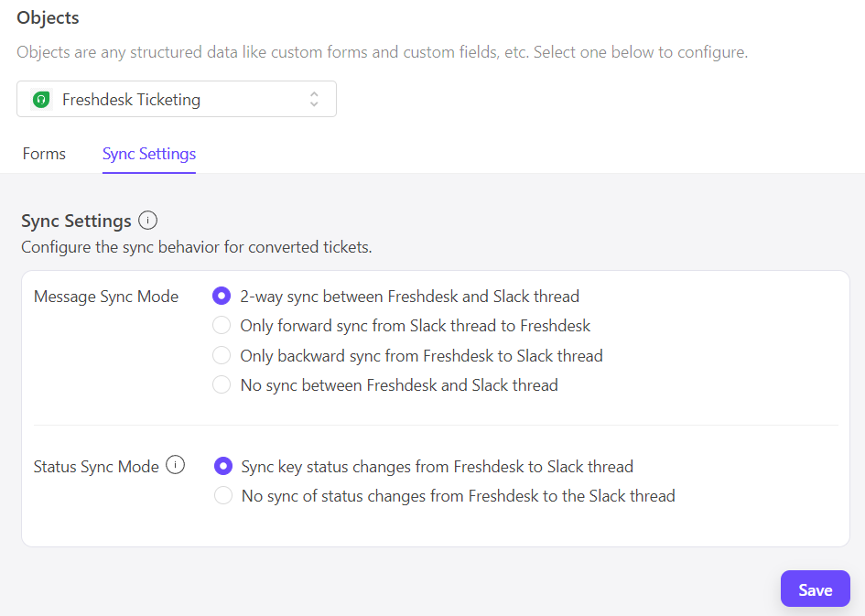Click the up-down chevron arrows in object selector
This screenshot has height=616, width=865.
coord(314,100)
